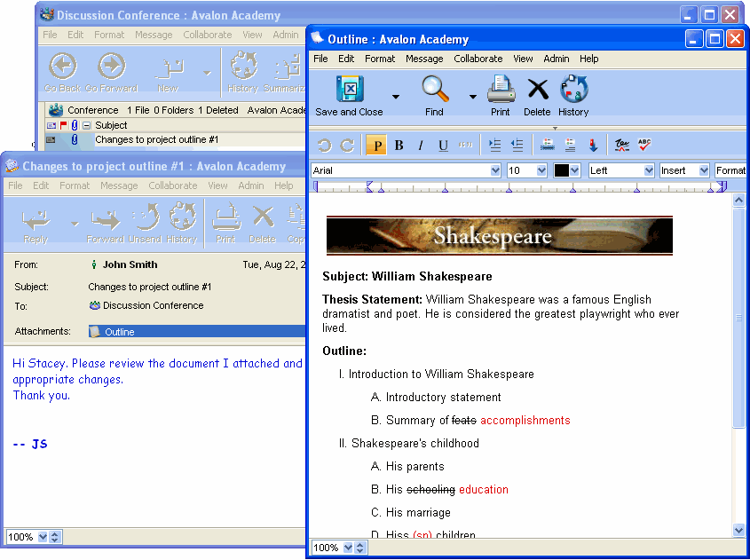Click the Find magnifier icon
This screenshot has height=560, width=750.
click(x=434, y=90)
